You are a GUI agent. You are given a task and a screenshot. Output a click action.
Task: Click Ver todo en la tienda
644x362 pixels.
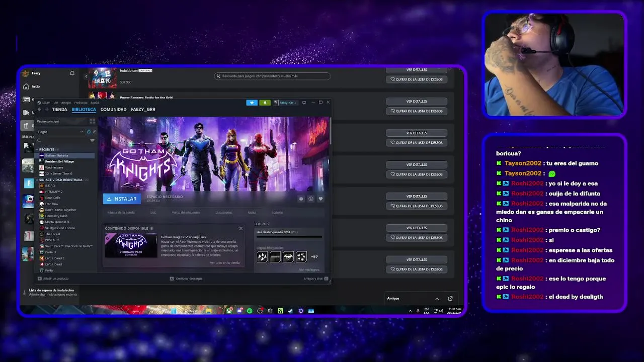[225, 262]
